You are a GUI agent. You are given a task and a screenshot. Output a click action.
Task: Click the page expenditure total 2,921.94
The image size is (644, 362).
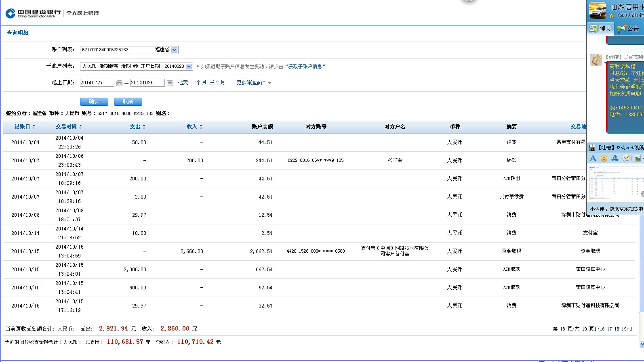click(114, 329)
